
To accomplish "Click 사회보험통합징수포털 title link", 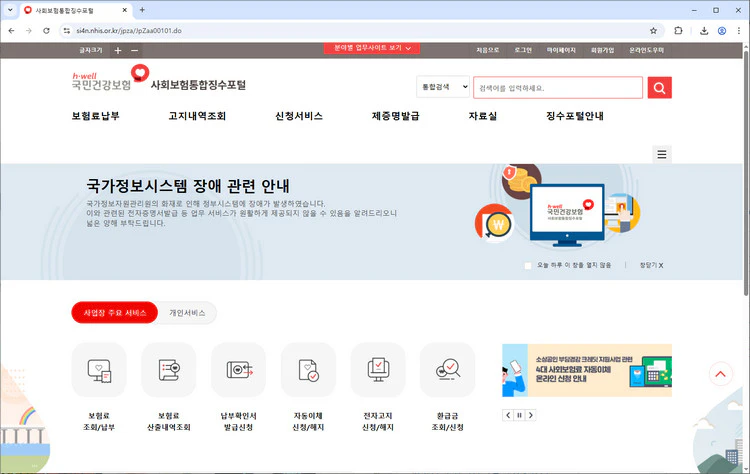I will (199, 85).
